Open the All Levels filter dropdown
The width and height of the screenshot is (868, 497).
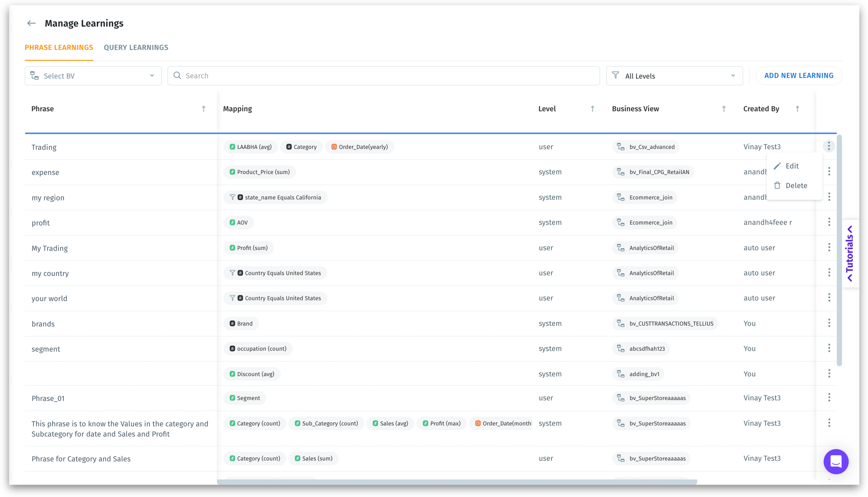tap(674, 76)
